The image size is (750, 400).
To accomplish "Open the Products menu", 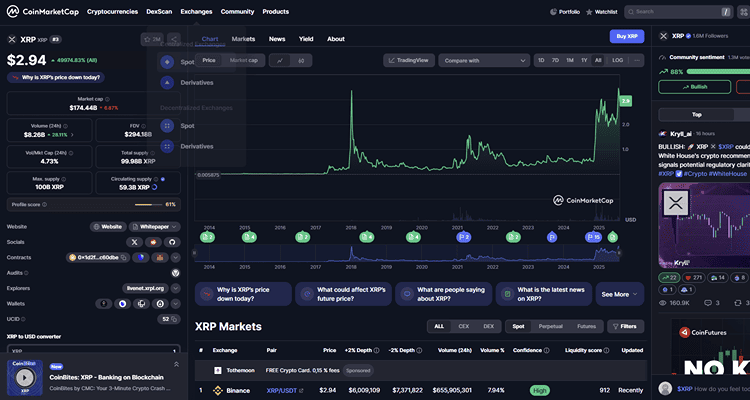I will 276,11.
